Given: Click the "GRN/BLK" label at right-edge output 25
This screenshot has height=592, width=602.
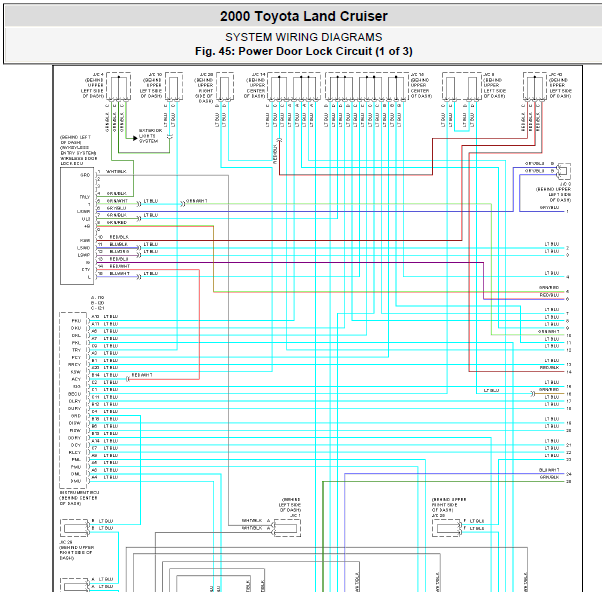Looking at the screenshot, I should click(549, 477).
